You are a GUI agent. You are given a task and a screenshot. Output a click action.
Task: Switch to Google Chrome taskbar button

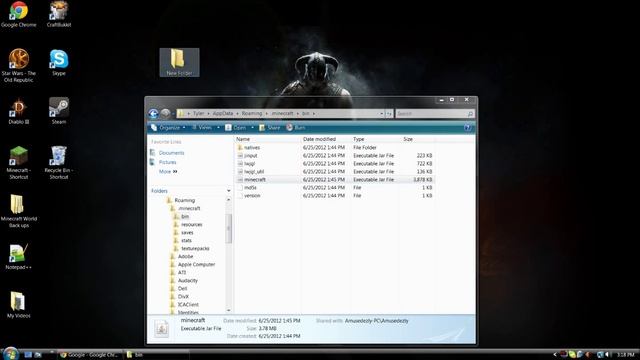[x=89, y=355]
